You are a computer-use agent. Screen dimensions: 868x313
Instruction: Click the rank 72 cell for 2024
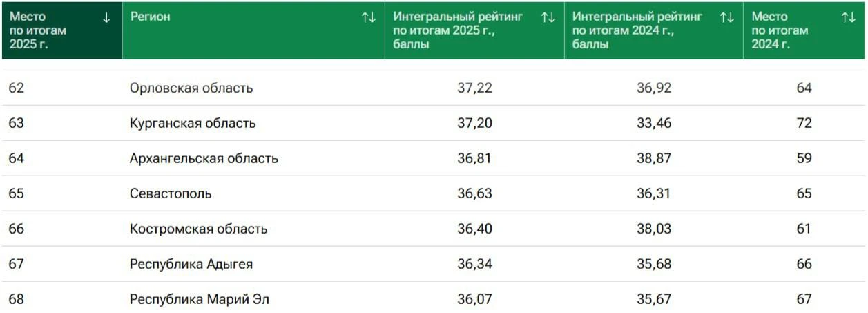804,123
